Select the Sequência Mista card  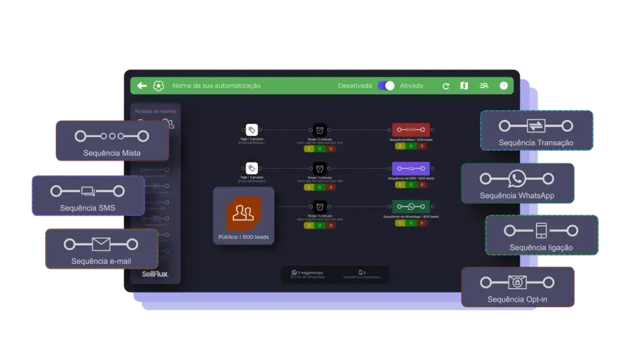pos(112,140)
